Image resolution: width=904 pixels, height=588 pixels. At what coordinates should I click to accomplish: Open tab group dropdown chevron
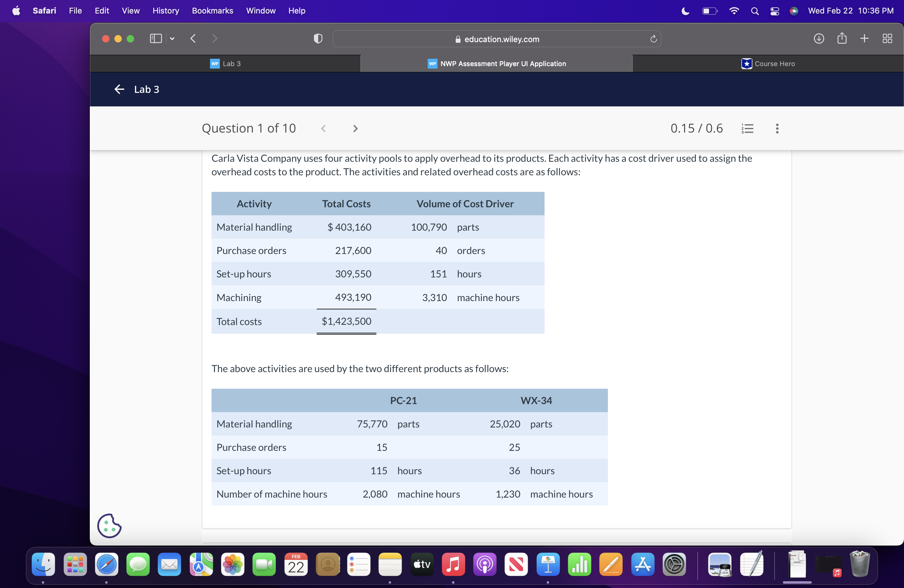(x=172, y=38)
